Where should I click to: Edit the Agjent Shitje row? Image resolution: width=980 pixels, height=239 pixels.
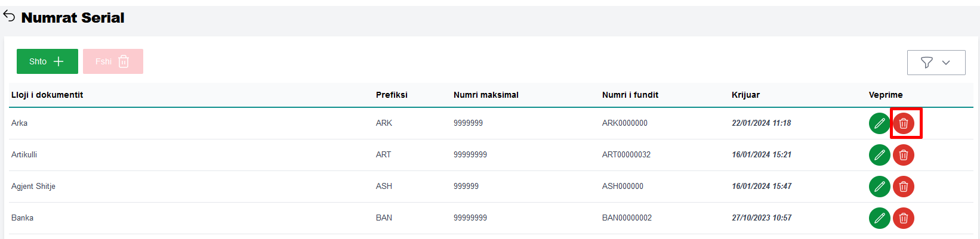tap(879, 187)
